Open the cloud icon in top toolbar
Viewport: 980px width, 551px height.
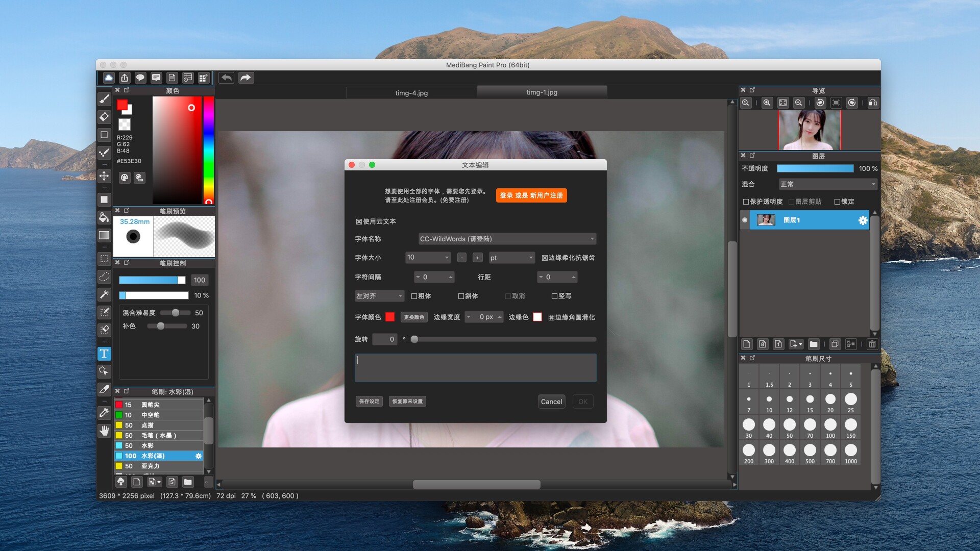109,78
